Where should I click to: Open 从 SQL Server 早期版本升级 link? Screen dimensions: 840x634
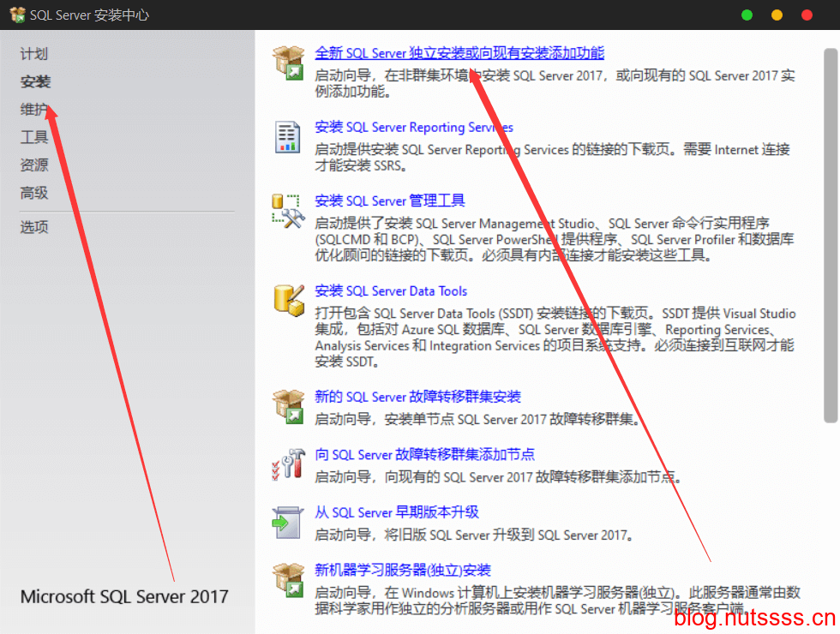point(397,512)
